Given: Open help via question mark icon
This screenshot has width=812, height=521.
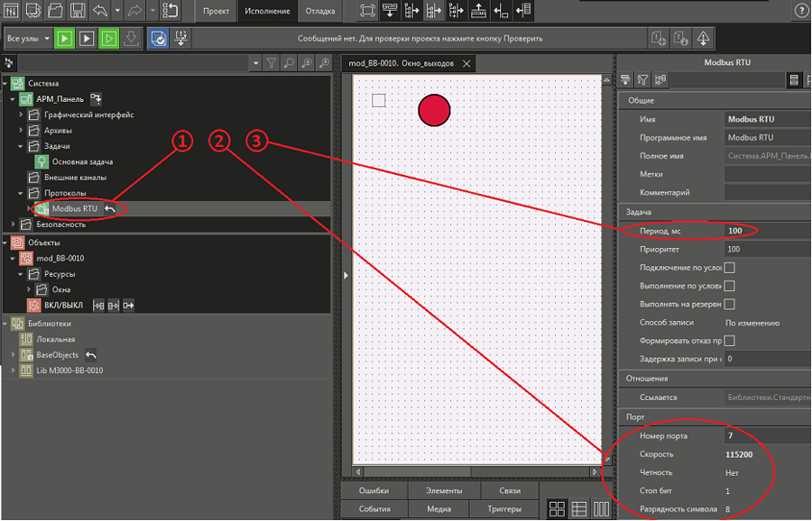Looking at the screenshot, I should coord(801,12).
